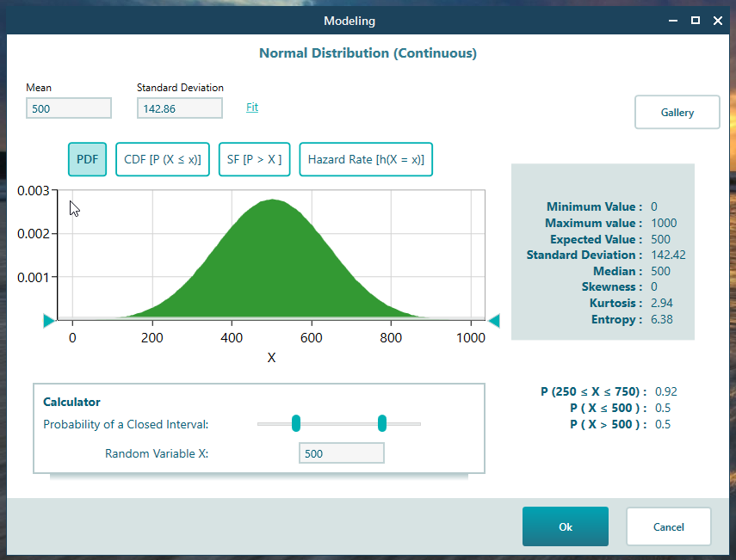
Task: Click the P (X ≤ 500) probability value
Action: coord(665,408)
